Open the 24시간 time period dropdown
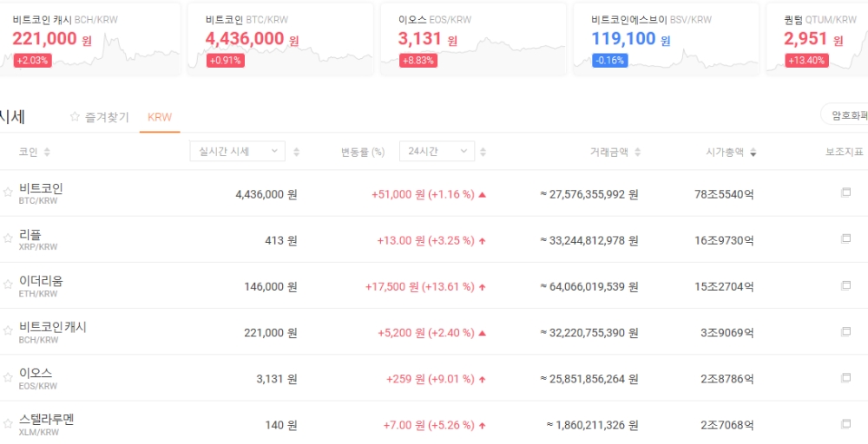 click(x=437, y=151)
